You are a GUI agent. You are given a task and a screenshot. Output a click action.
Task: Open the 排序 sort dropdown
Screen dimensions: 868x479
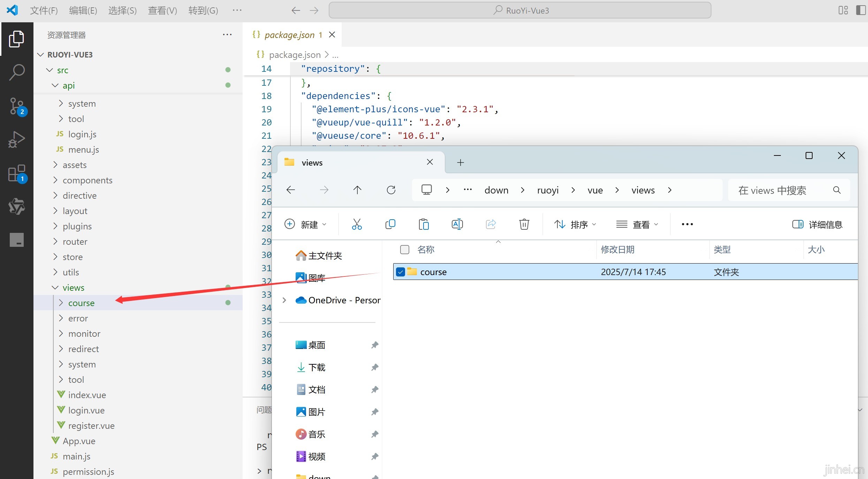point(575,225)
